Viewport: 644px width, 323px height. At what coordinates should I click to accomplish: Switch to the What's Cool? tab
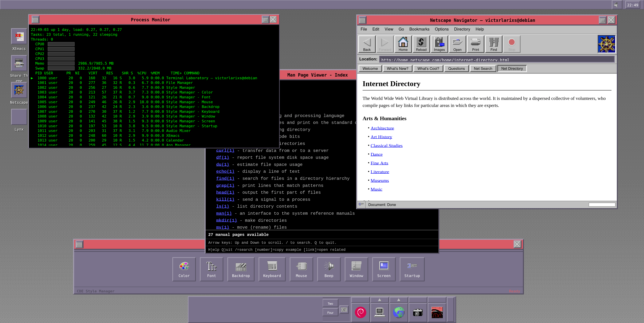[428, 68]
